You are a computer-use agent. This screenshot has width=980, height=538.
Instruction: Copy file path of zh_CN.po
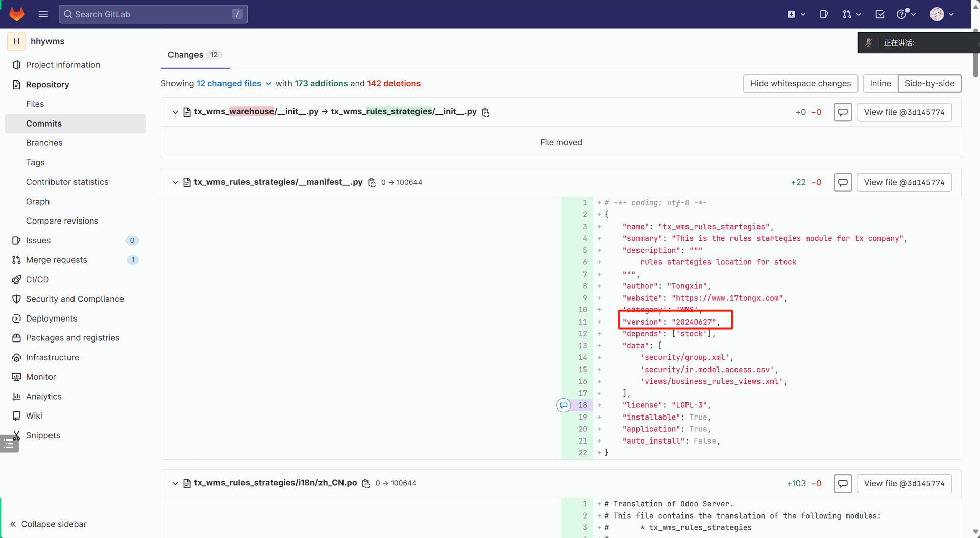click(x=366, y=483)
